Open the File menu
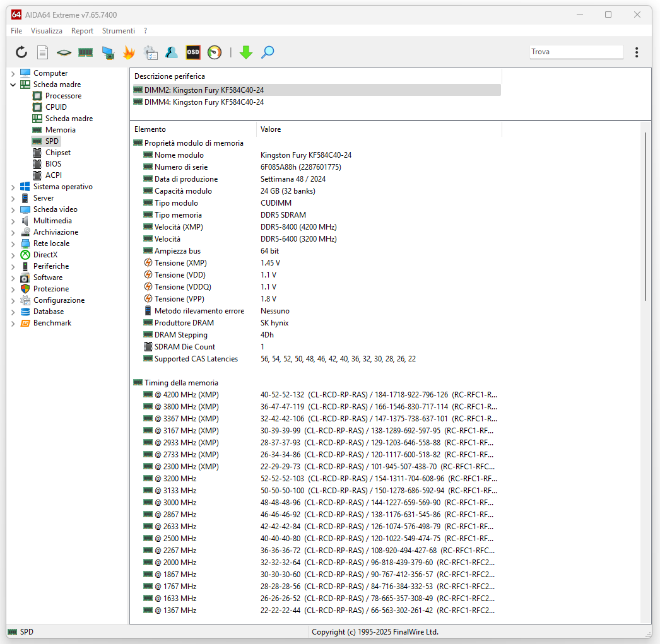 (16, 31)
